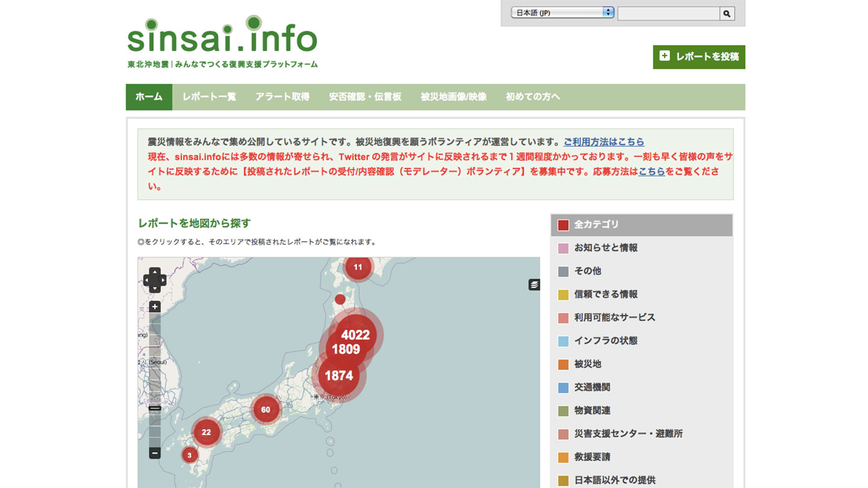This screenshot has height=488, width=868.
Task: Click the magnifier search icon
Action: [726, 13]
